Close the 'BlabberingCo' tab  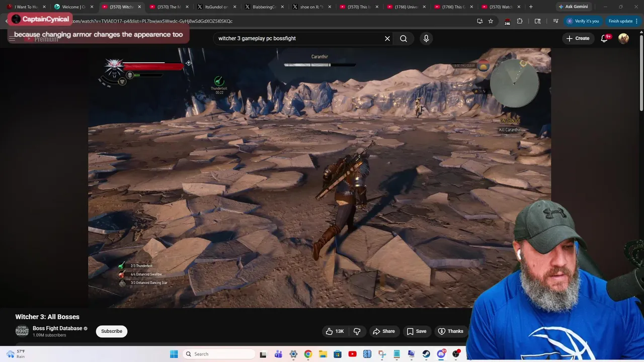[282, 7]
